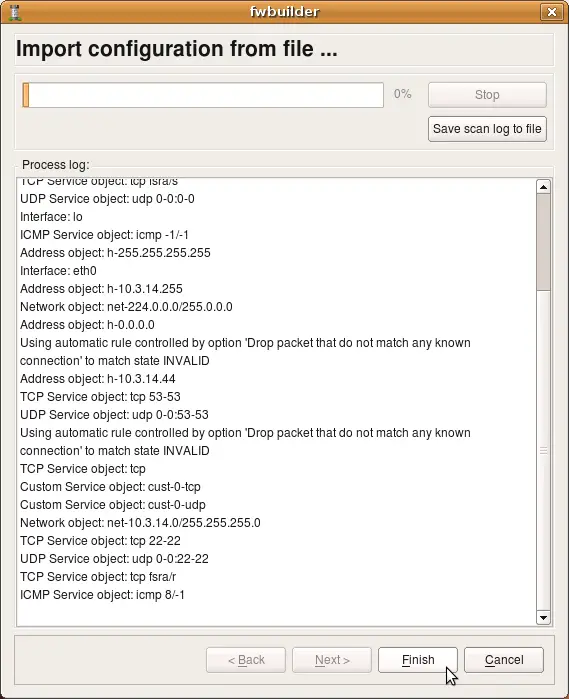
Task: Click the process log scrollbar thumb
Action: pyautogui.click(x=543, y=242)
